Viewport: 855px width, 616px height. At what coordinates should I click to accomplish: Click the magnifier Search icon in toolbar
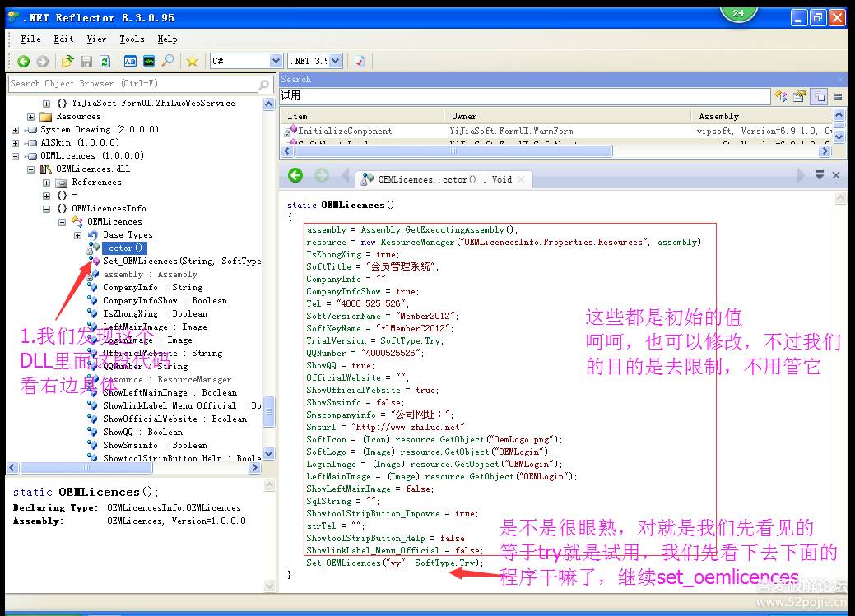pyautogui.click(x=168, y=61)
